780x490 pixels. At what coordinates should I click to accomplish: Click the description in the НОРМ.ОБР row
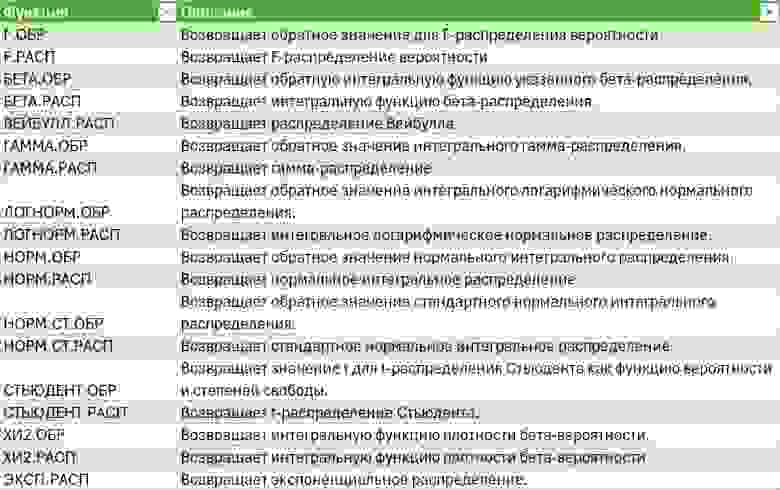pos(455,257)
